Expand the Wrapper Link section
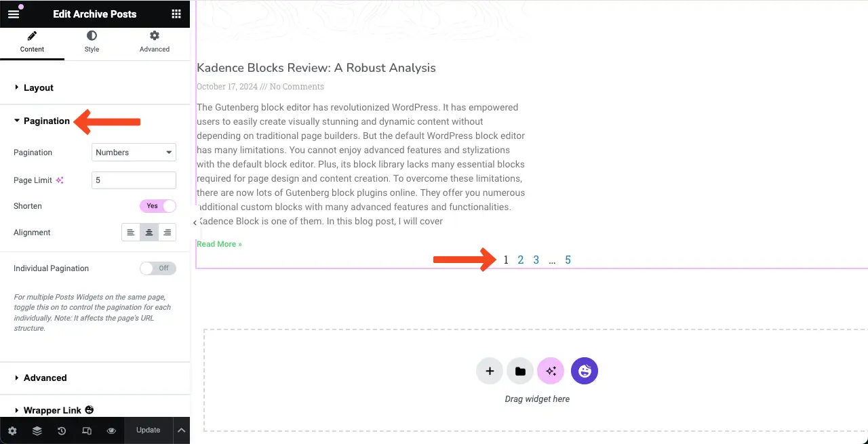Screen dimensions: 868x444 (95, 410)
